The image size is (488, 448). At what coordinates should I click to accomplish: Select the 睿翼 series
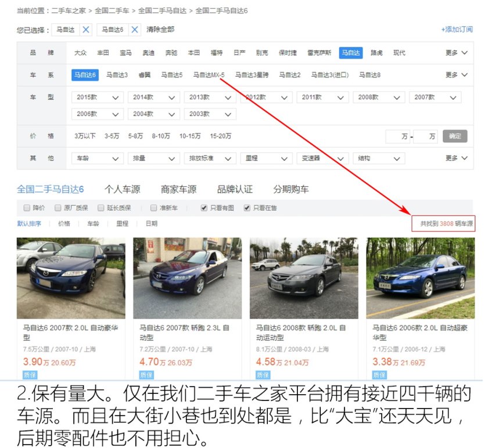(x=145, y=75)
